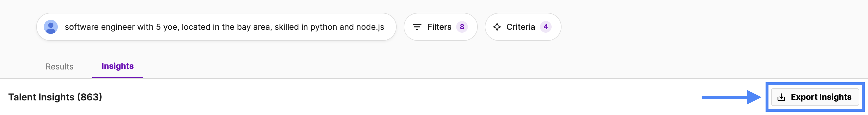Open the Filters panel

click(x=440, y=27)
